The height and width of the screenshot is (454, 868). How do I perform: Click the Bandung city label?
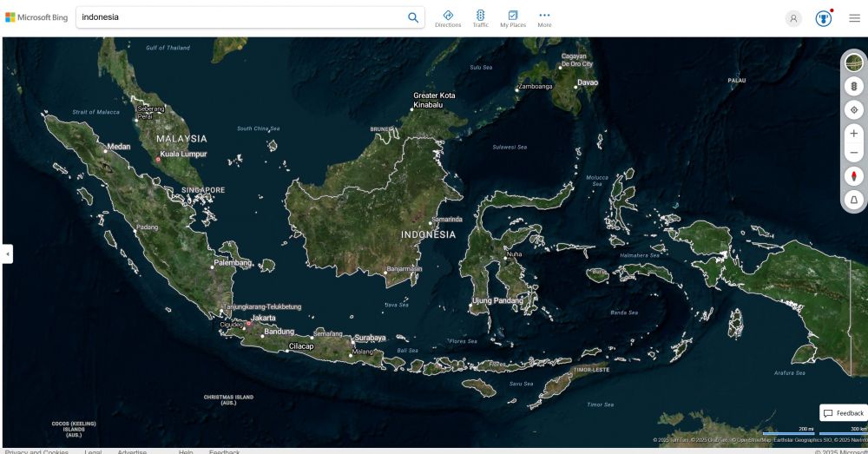pyautogui.click(x=279, y=332)
